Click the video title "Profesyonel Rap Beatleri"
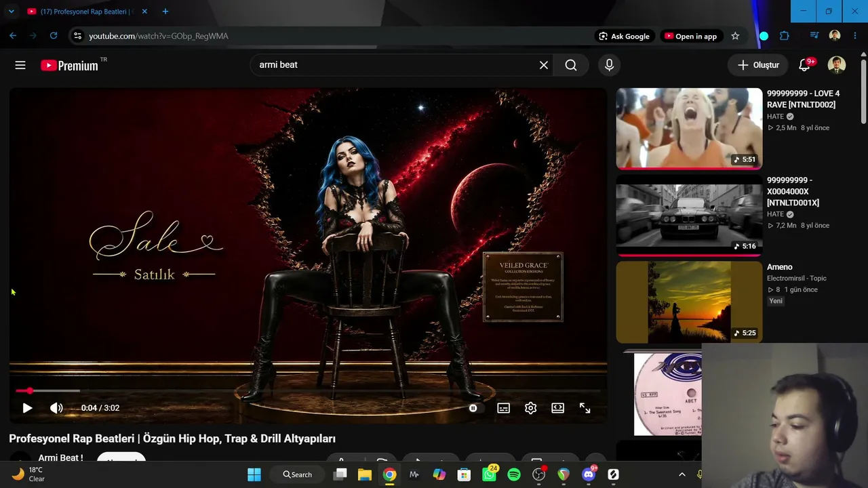This screenshot has height=488, width=868. (x=172, y=439)
